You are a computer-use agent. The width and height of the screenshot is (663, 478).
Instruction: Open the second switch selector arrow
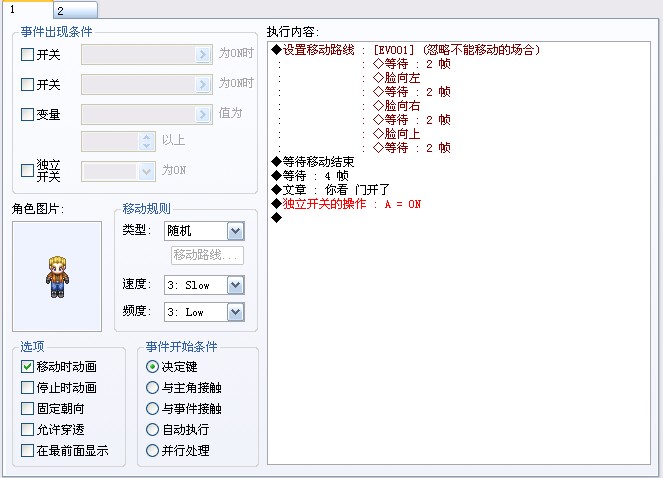(203, 85)
